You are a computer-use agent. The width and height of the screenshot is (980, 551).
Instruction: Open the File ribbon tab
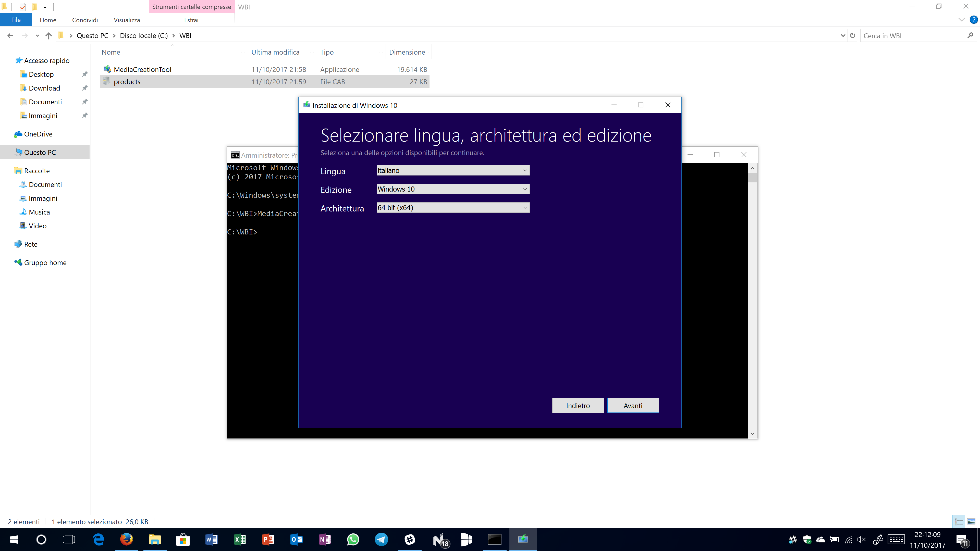(16, 20)
